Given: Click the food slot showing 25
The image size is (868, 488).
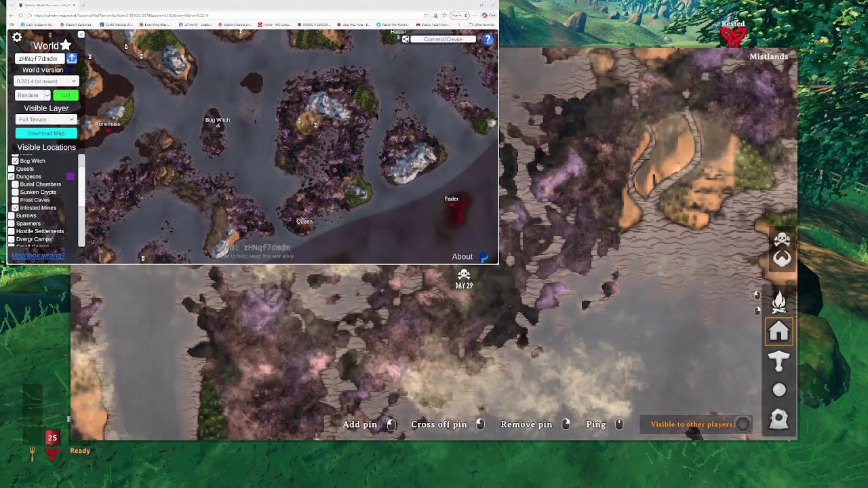Looking at the screenshot, I should point(52,438).
